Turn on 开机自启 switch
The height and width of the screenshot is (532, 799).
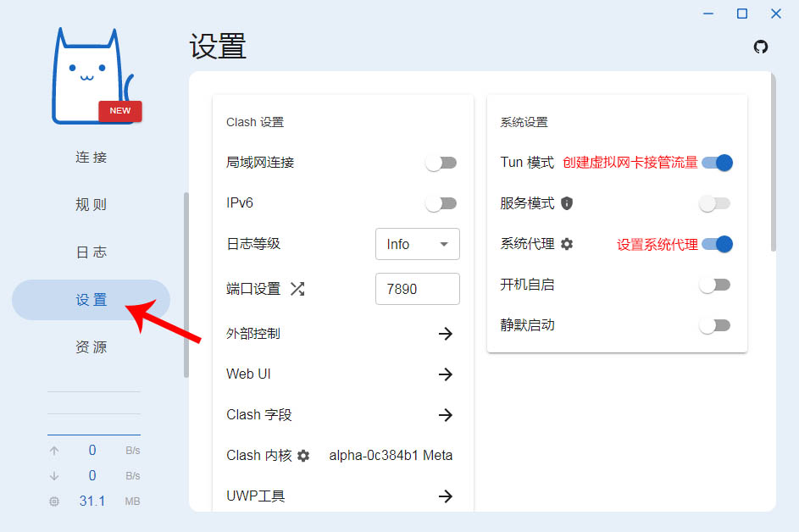point(714,285)
